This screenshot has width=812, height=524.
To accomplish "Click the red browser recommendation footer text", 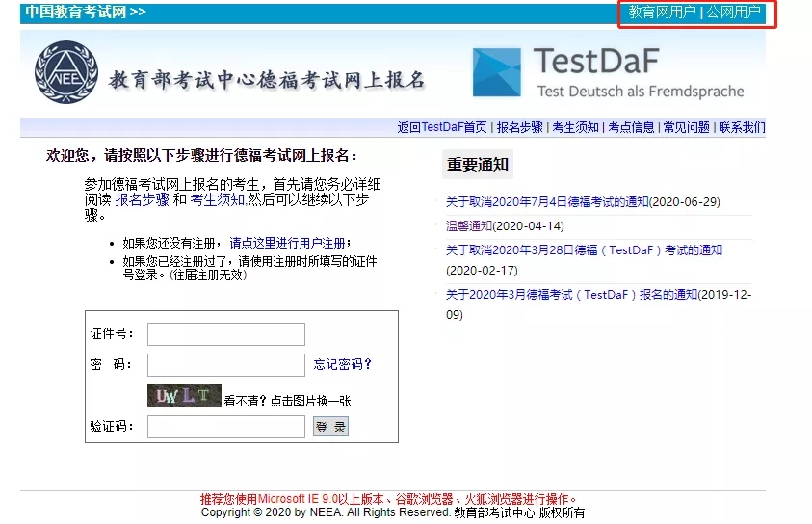I will pyautogui.click(x=388, y=499).
